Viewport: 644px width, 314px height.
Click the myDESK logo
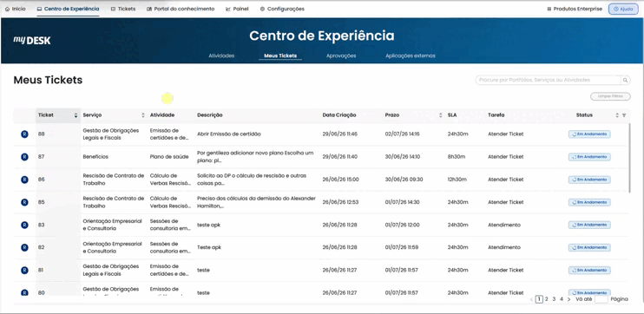32,40
